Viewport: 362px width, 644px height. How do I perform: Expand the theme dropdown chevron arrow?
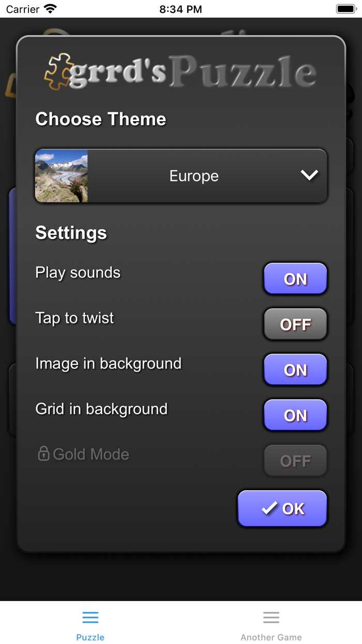click(309, 175)
